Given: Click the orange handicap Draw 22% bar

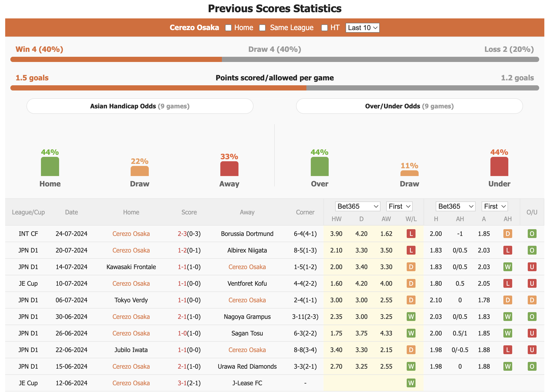Looking at the screenshot, I should [x=140, y=171].
